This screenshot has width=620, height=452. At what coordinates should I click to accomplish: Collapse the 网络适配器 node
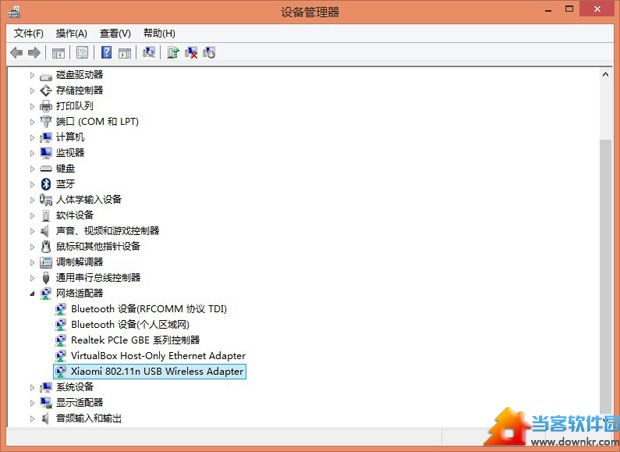coord(32,293)
